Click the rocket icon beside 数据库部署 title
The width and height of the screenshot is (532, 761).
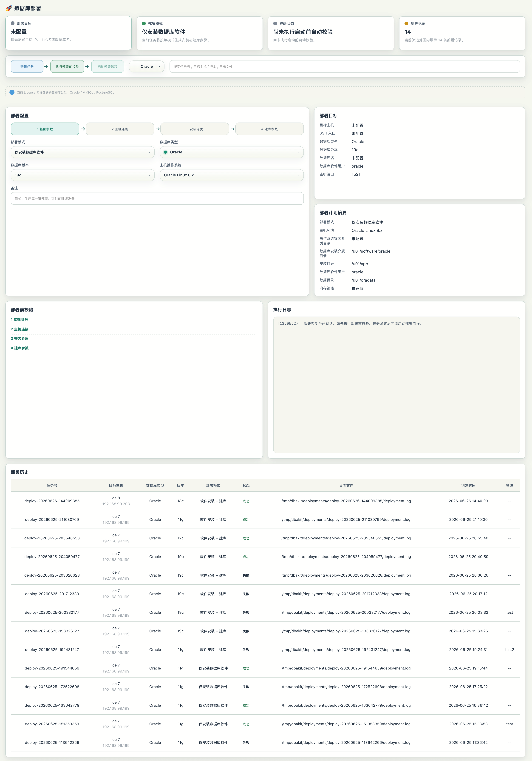[x=9, y=8]
